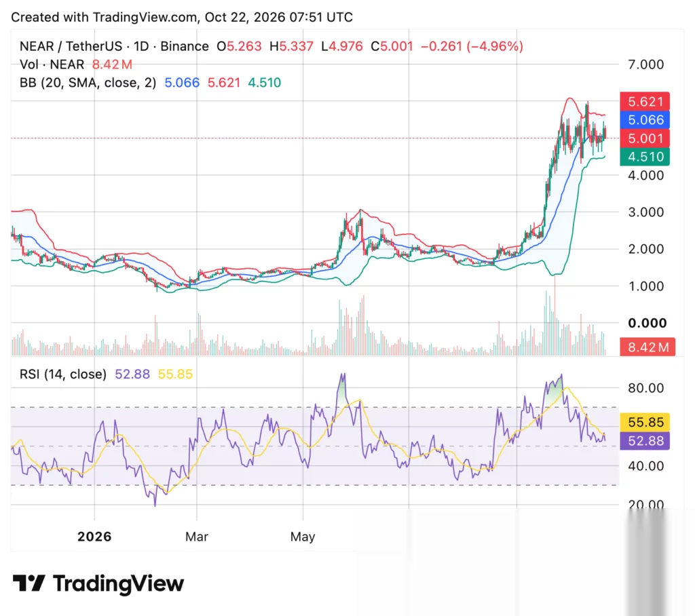The image size is (695, 616).
Task: Click the red 8.42 M volume axis tag
Action: pos(647,347)
